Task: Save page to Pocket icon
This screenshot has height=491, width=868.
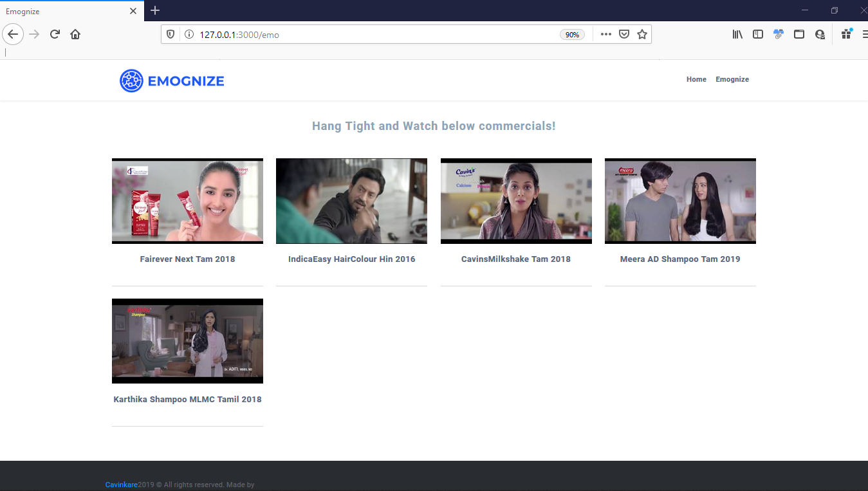Action: [x=623, y=35]
